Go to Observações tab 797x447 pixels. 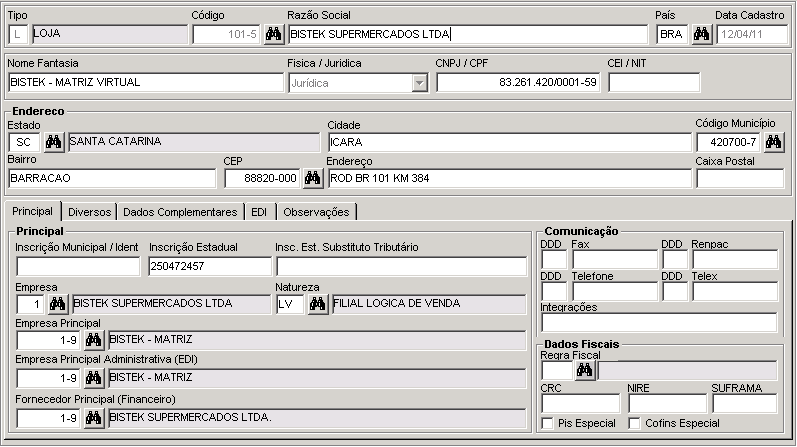316,212
